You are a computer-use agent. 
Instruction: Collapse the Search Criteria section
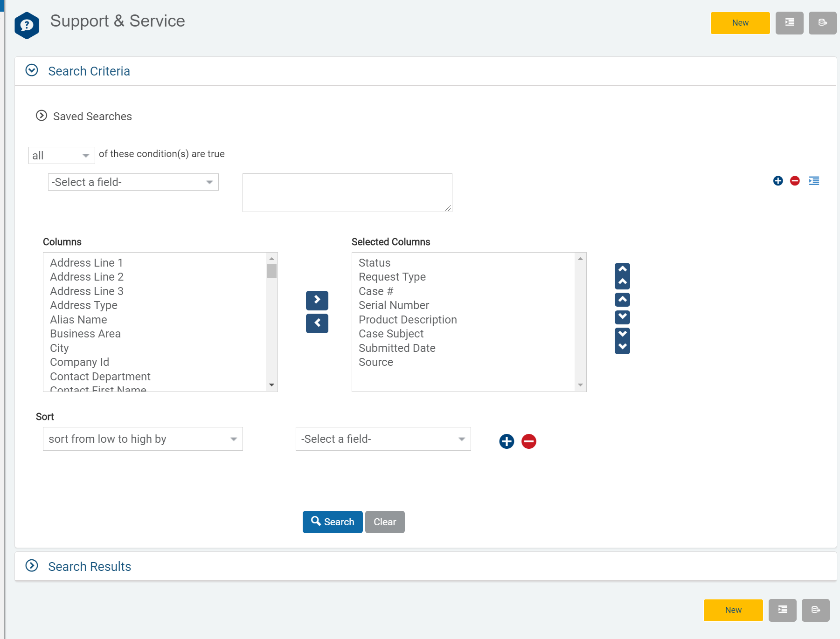[x=32, y=70]
